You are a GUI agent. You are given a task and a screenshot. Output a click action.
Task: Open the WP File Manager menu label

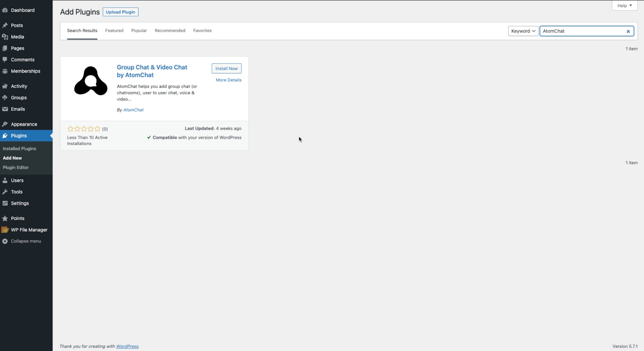[29, 230]
